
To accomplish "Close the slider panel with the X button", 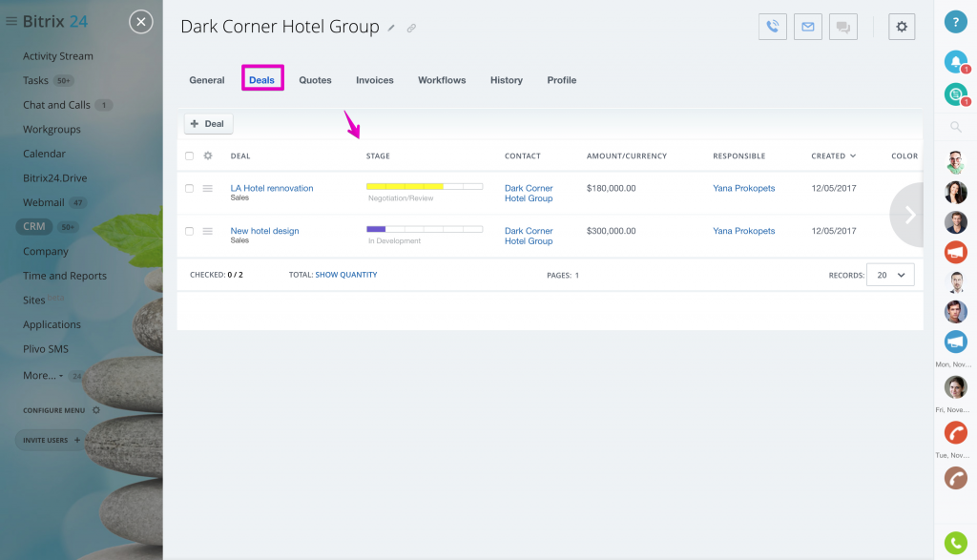I will (141, 22).
